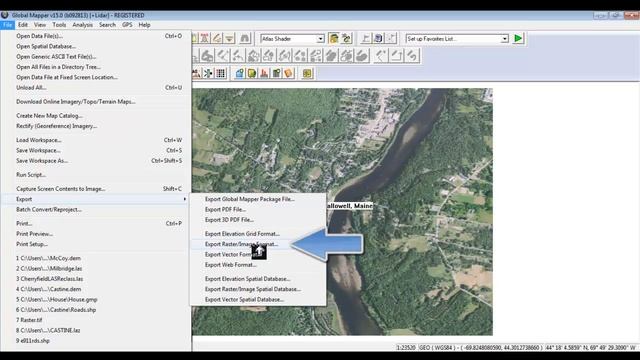Open the Edit menu

pos(23,25)
